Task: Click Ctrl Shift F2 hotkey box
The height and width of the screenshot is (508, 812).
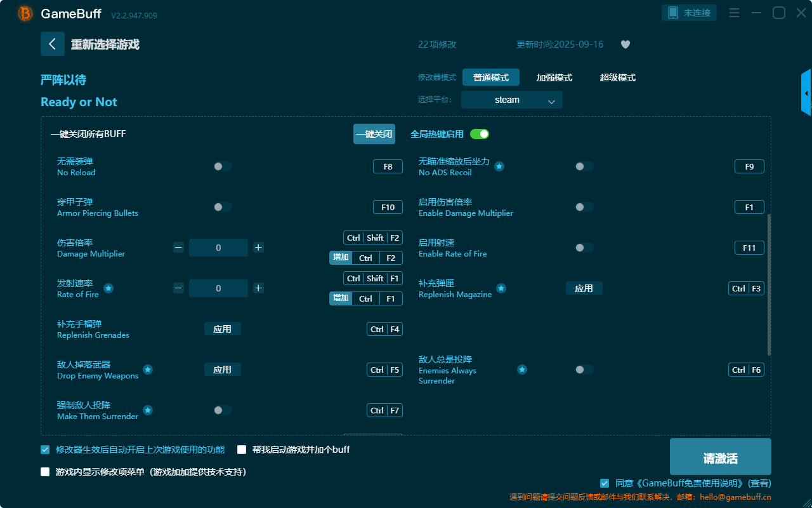Action: pyautogui.click(x=373, y=237)
